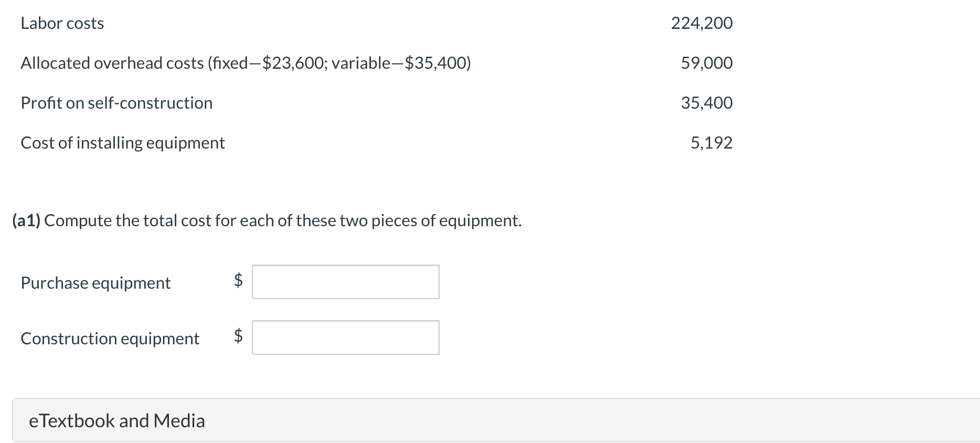This screenshot has width=980, height=443.
Task: Click the Profit on self-construction label
Action: 116,103
